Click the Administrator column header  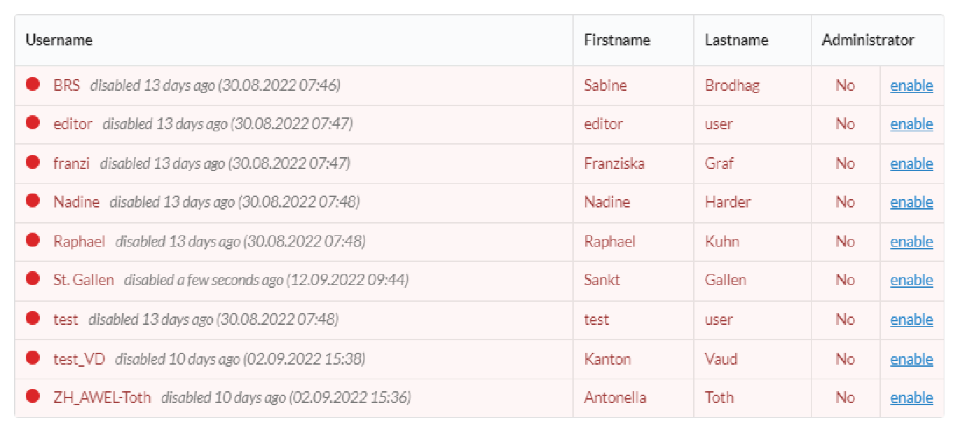(x=867, y=40)
